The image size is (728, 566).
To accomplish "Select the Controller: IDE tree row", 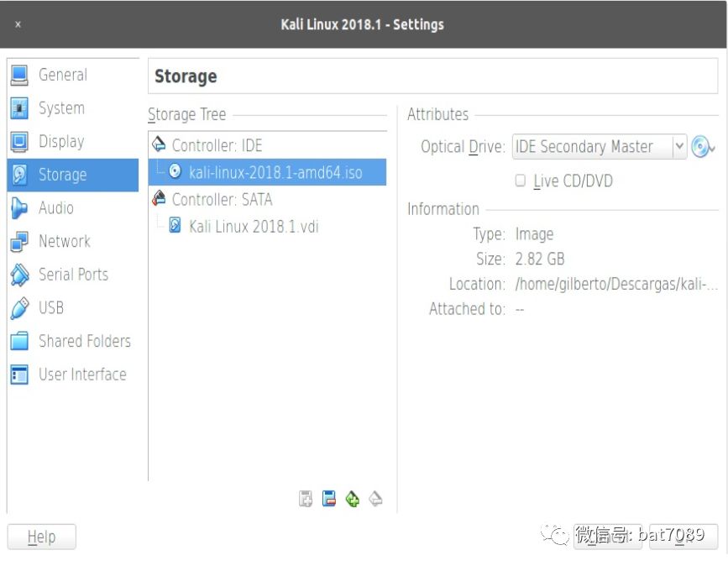I will click(x=267, y=145).
